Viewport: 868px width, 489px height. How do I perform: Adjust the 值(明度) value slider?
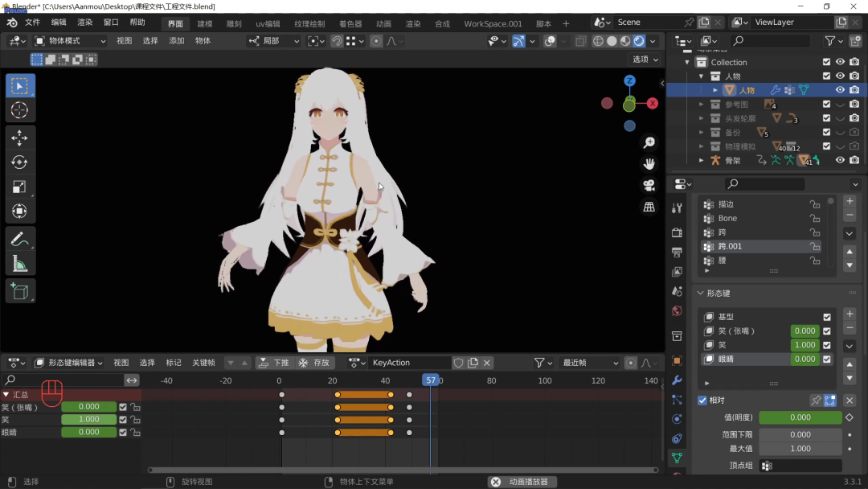click(x=800, y=417)
